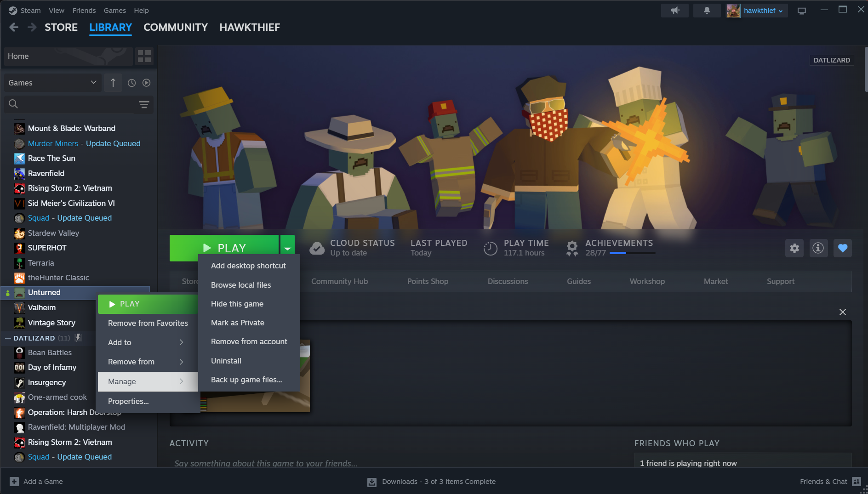The image size is (868, 494).
Task: Click Remove from Favorites
Action: point(148,323)
